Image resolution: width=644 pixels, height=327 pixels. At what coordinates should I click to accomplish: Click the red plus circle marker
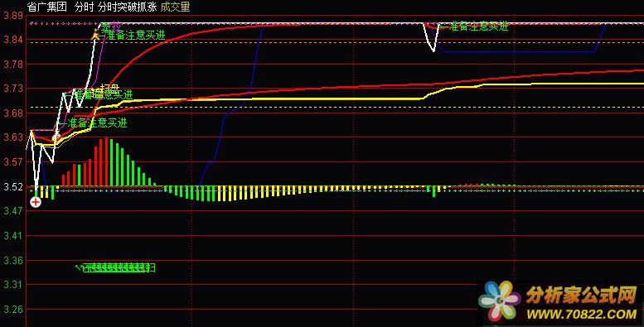(x=36, y=202)
